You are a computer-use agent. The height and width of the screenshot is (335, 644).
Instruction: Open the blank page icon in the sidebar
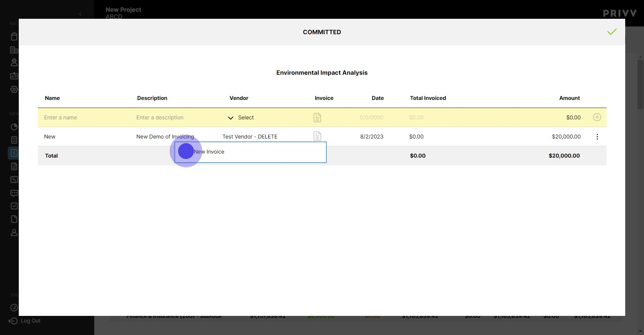[14, 219]
